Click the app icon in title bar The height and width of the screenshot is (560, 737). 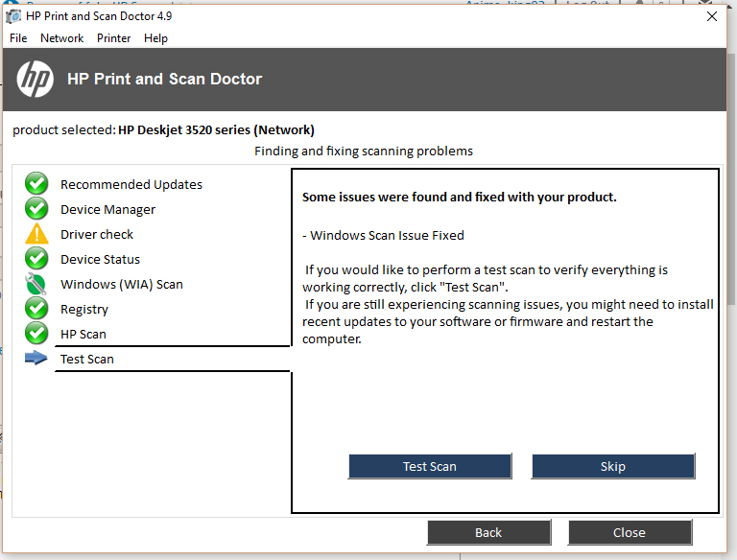[x=13, y=16]
